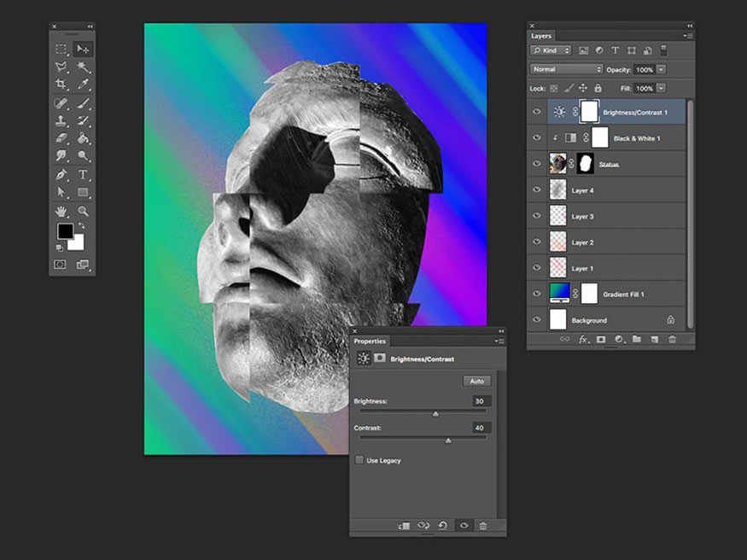Select the Smudge tool
This screenshot has height=560, width=747.
pyautogui.click(x=61, y=155)
